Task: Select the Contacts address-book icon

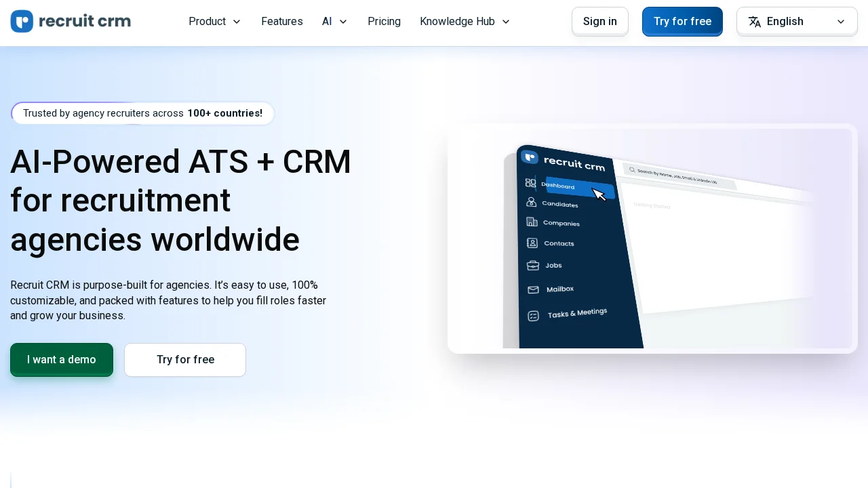Action: (532, 243)
